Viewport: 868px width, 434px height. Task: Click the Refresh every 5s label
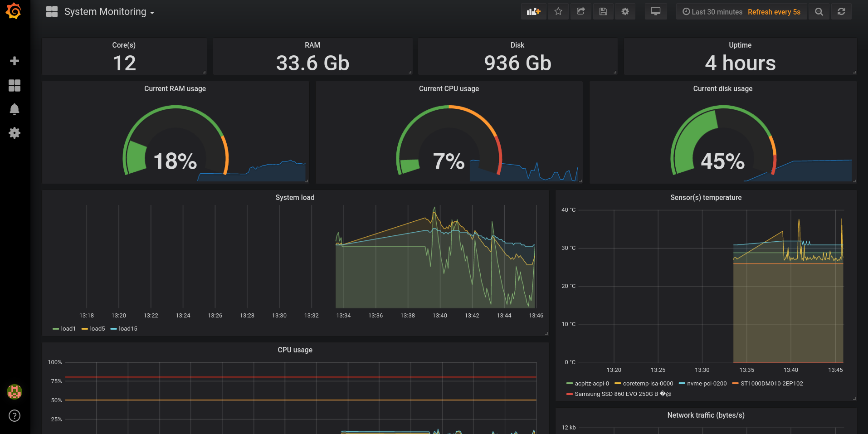(x=774, y=12)
